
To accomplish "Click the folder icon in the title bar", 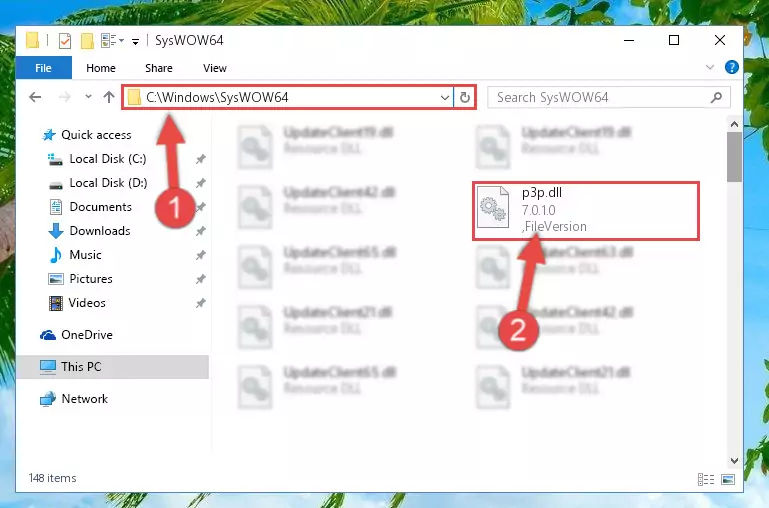I will (33, 40).
